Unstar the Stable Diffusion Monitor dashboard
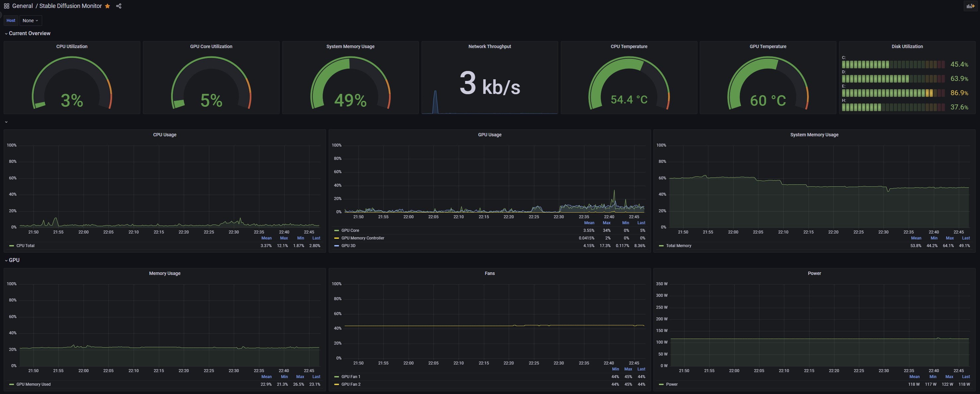Image resolution: width=980 pixels, height=394 pixels. [108, 6]
